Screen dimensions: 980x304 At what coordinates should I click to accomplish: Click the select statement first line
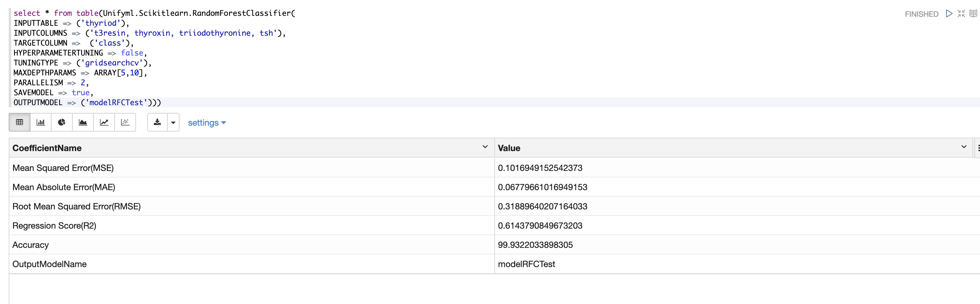[154, 13]
